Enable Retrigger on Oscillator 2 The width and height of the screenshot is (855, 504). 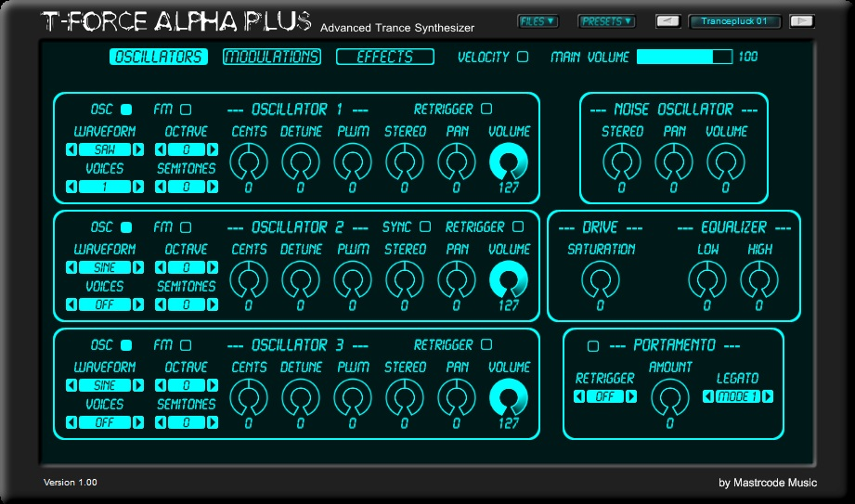tap(517, 226)
